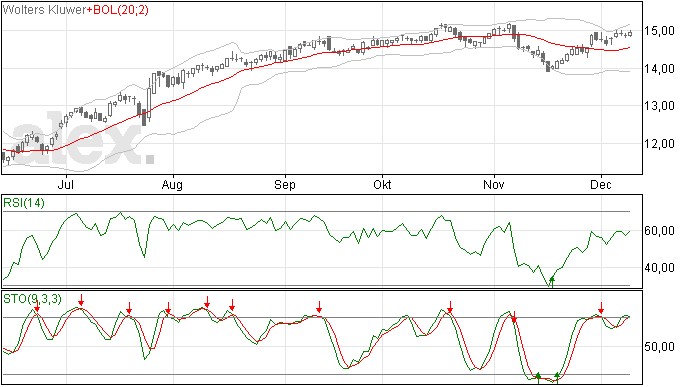690x387 pixels.
Task: Select the +BOL(20;2) indicator label
Action: (117, 10)
